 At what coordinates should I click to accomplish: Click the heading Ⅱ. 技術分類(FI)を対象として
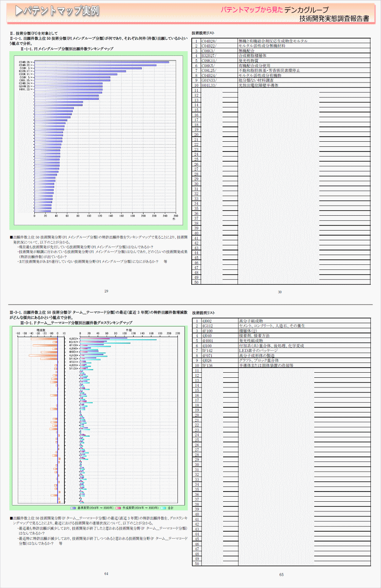(x=33, y=33)
